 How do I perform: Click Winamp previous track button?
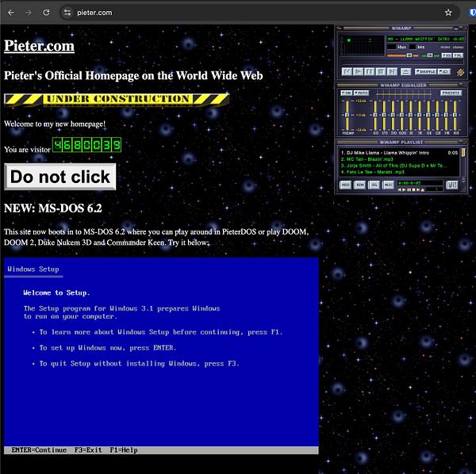point(347,71)
